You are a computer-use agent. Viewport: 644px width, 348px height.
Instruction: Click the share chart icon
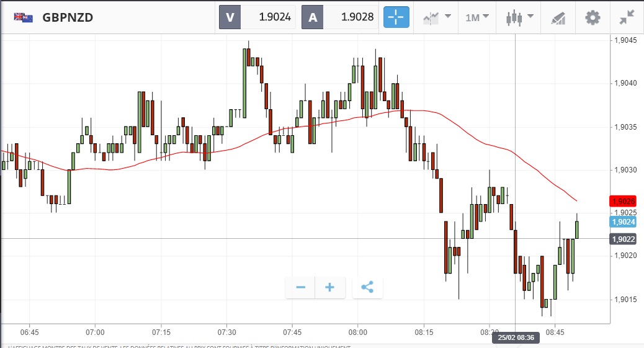367,287
